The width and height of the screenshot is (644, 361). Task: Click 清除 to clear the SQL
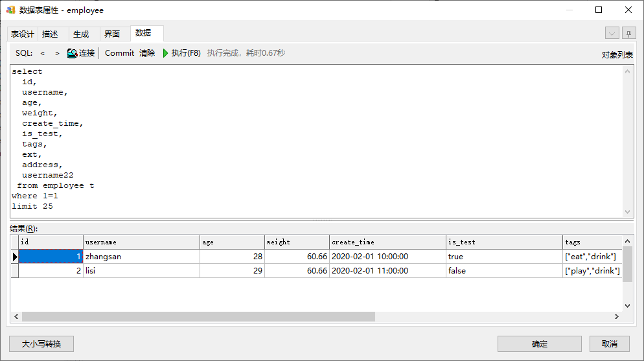click(x=147, y=53)
